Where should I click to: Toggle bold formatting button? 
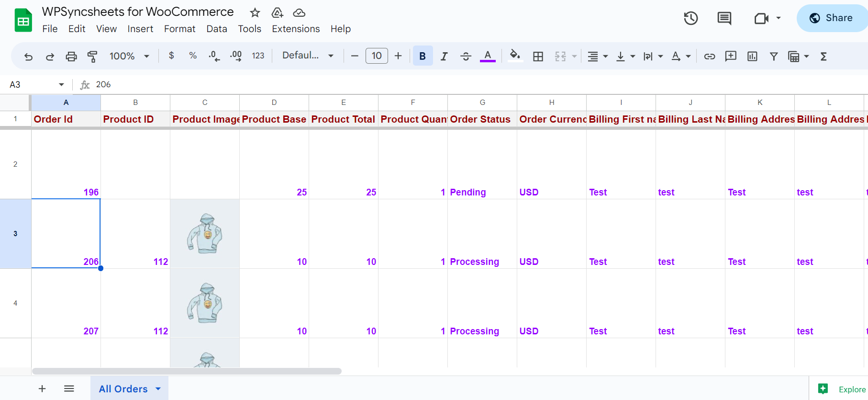coord(423,56)
